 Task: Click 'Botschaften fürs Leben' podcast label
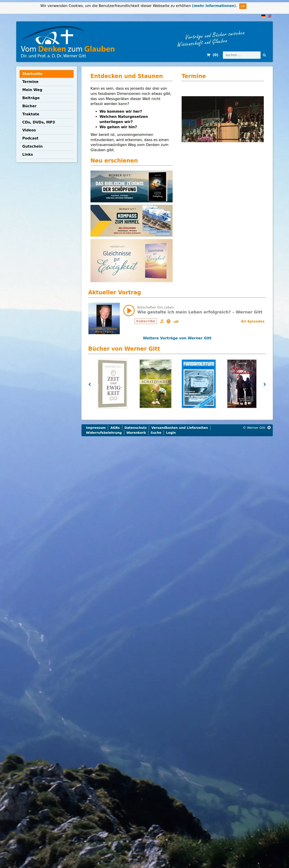pyautogui.click(x=156, y=307)
